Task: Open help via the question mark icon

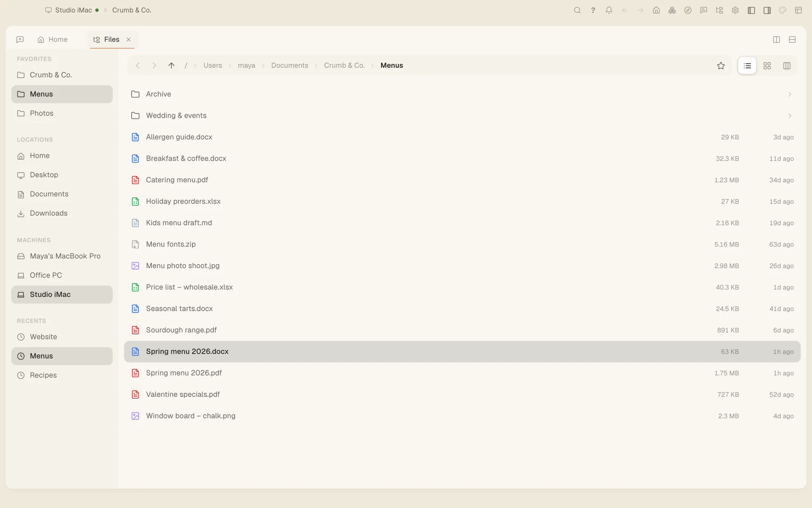Action: pos(593,10)
